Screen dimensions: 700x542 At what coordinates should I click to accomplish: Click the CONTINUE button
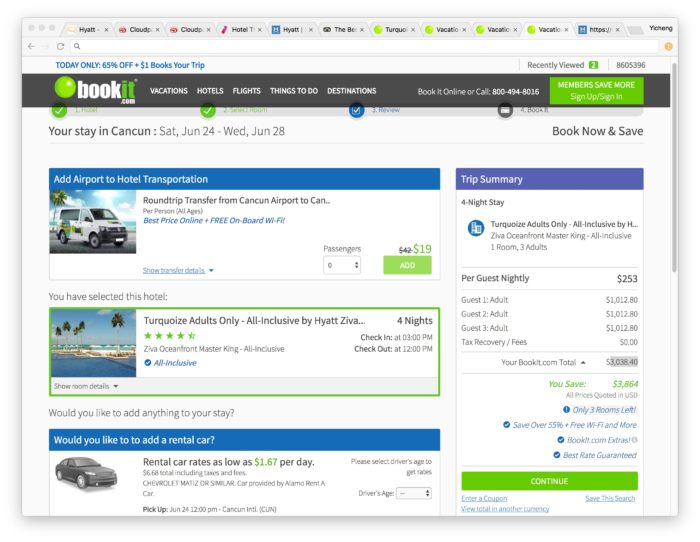point(550,481)
